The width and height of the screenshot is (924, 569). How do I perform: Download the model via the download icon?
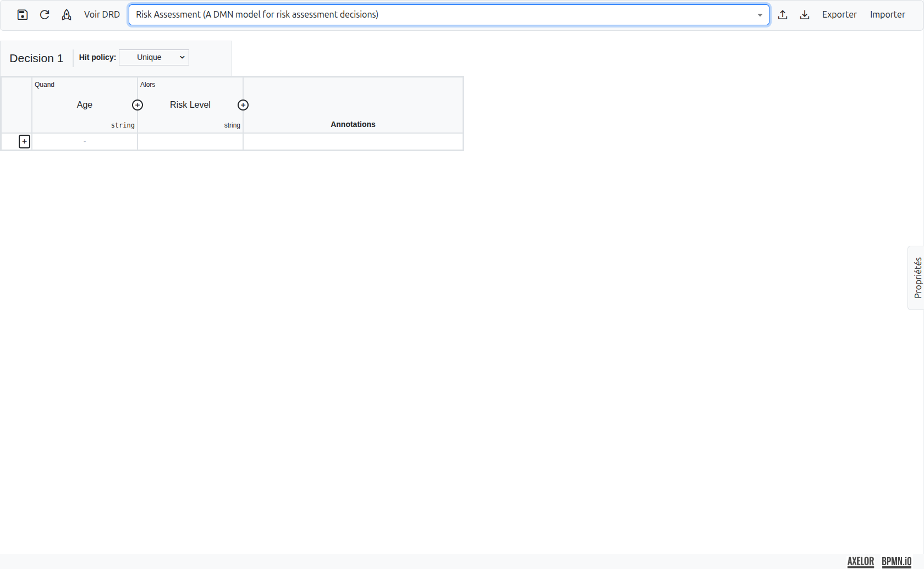tap(805, 15)
